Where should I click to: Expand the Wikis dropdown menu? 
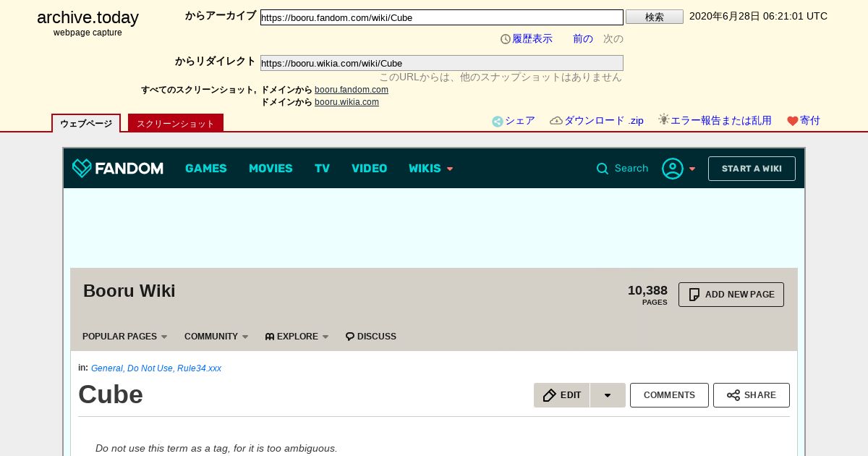(450, 169)
